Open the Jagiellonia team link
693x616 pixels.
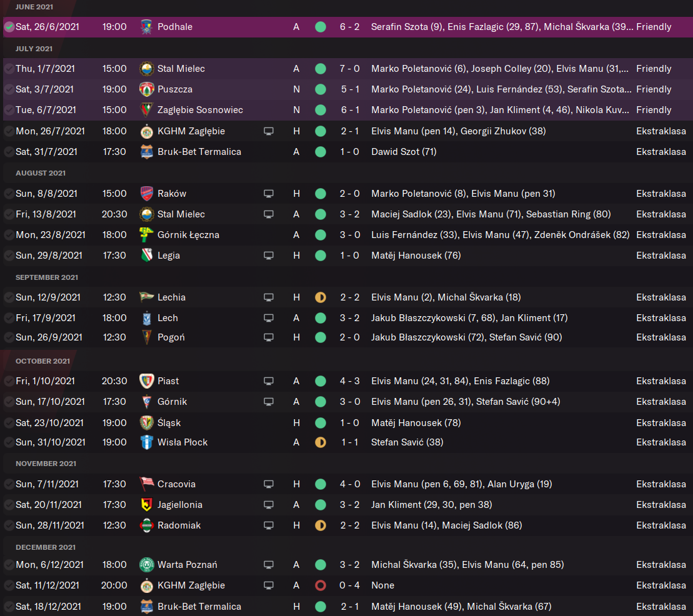[180, 505]
